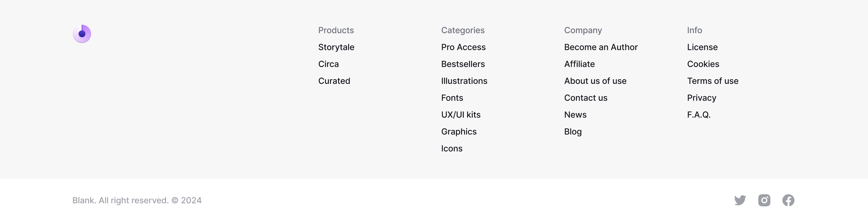Open the UX/UI kits category

(x=461, y=114)
